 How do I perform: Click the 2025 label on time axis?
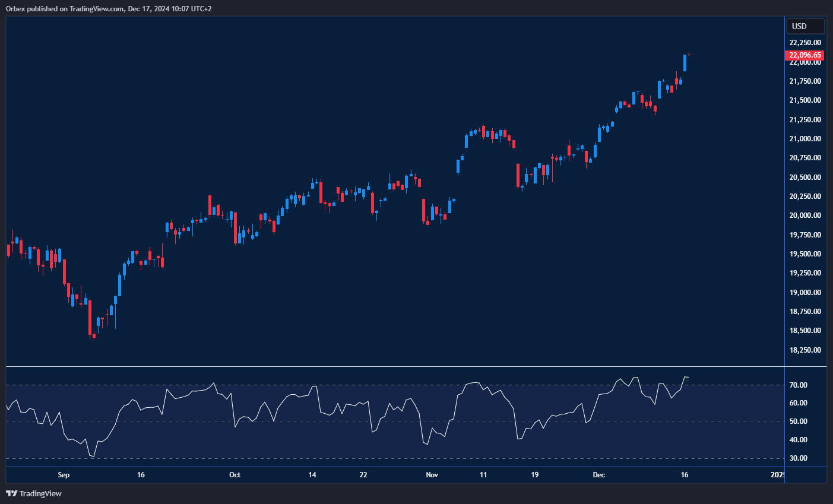tap(778, 475)
